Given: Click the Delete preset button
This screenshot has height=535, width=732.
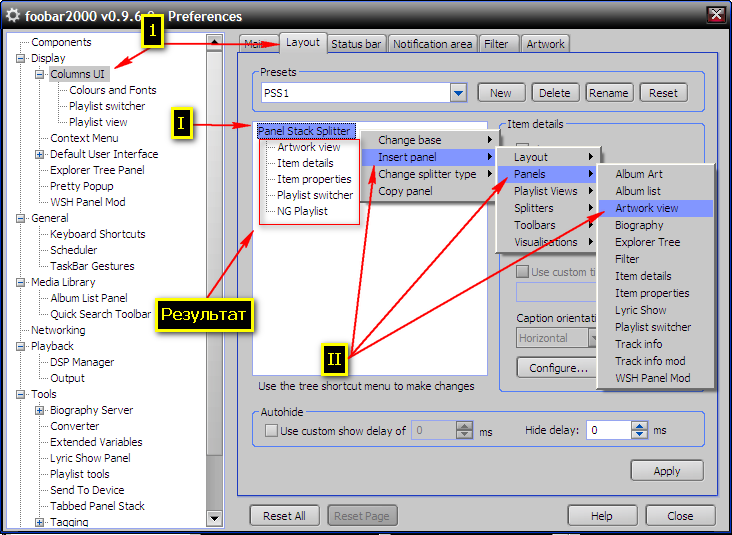Looking at the screenshot, I should pos(555,93).
